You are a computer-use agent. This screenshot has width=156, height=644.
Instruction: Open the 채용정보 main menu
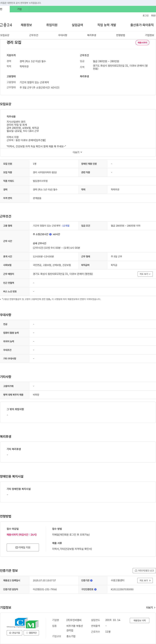26,25
